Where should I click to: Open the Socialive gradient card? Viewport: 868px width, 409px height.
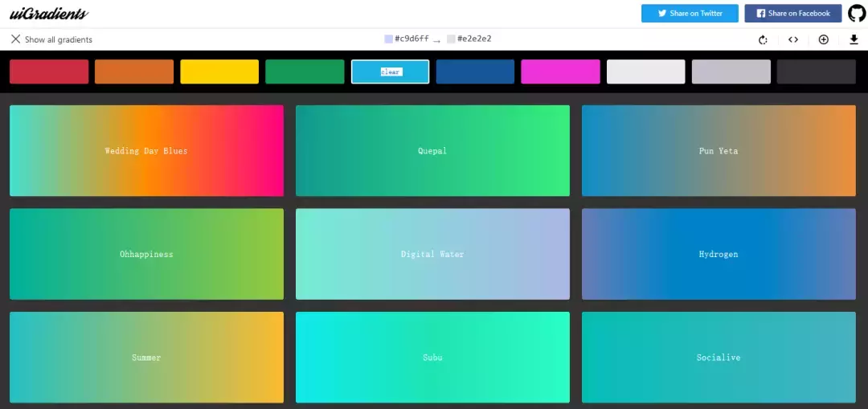[x=719, y=358]
